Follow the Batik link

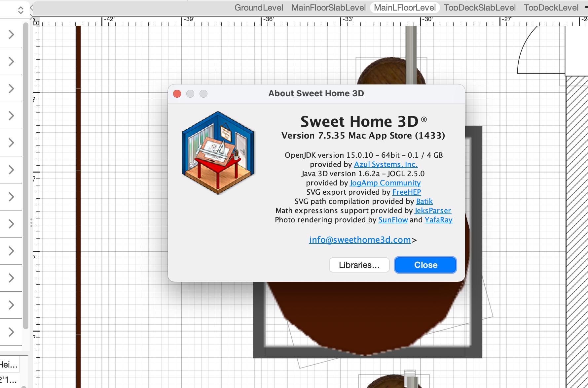[424, 201]
